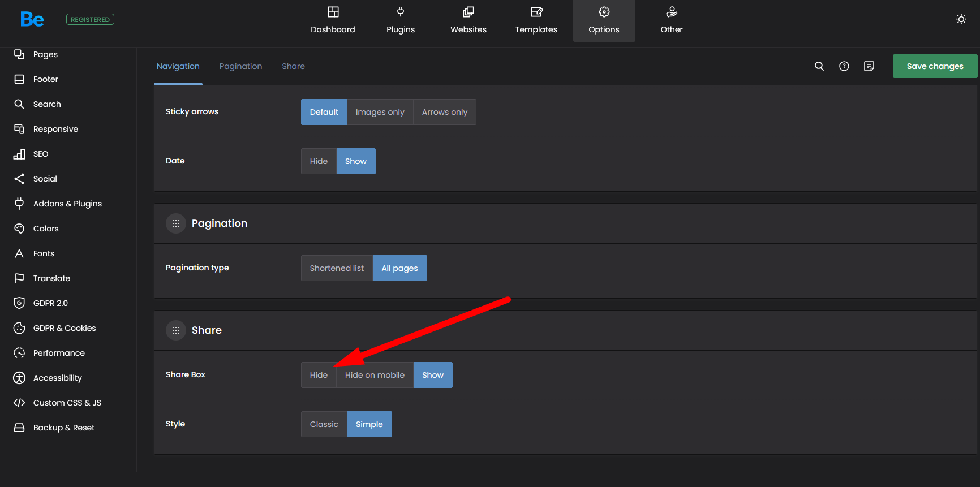The height and width of the screenshot is (487, 980).
Task: Collapse the Pagination section handle
Action: 176,223
